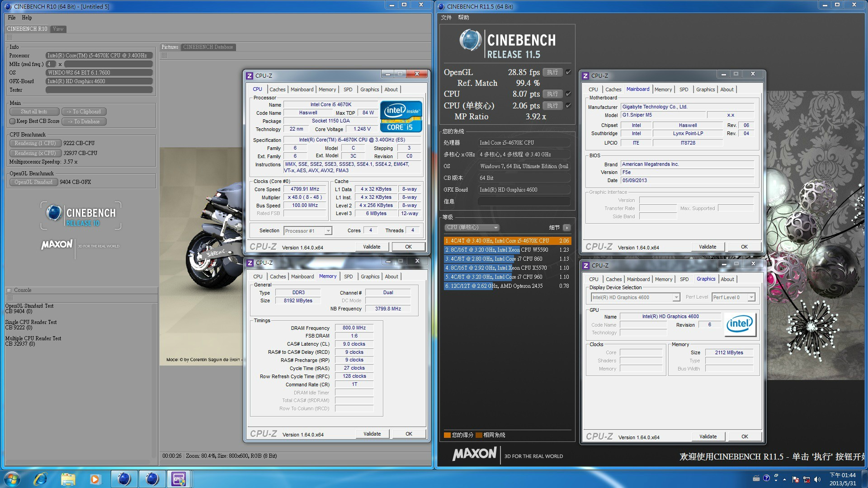
Task: Switch to View tab in Cinebench R10
Action: click(x=58, y=29)
